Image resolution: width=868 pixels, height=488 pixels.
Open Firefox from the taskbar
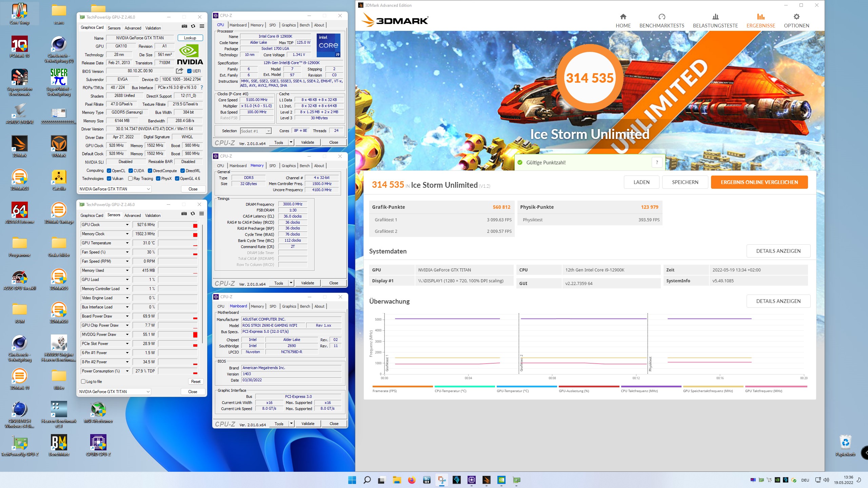click(x=412, y=480)
